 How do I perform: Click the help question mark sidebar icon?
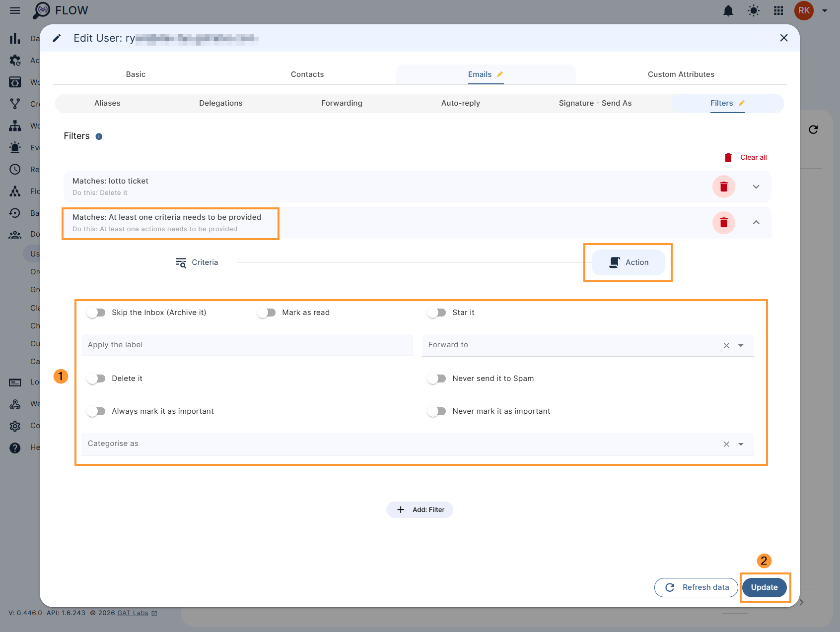pos(15,447)
